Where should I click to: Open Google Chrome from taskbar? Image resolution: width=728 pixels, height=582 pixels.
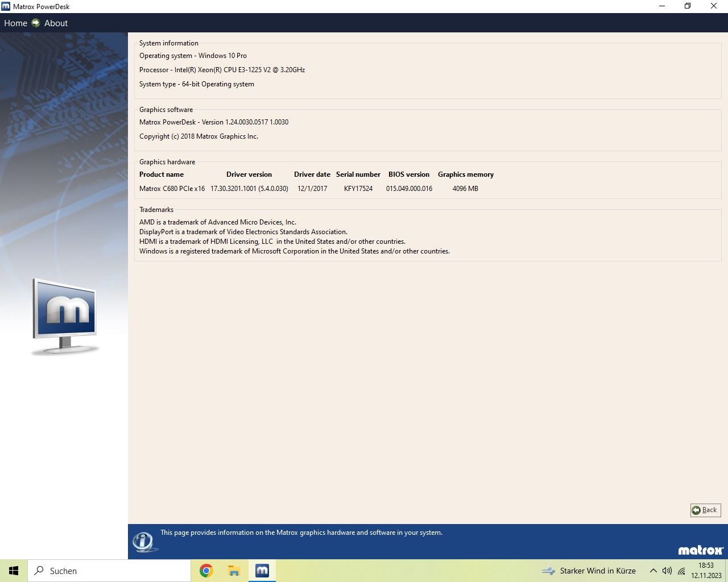click(206, 571)
